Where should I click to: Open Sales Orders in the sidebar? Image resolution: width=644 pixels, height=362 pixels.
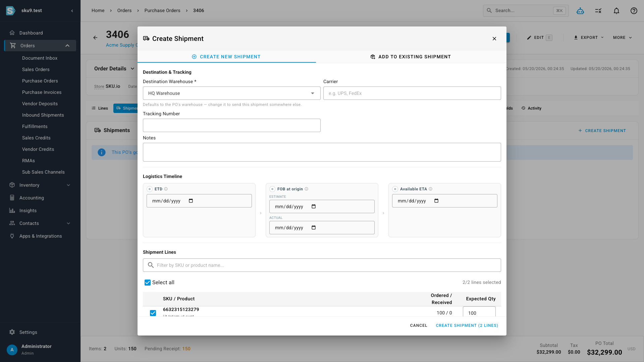pyautogui.click(x=36, y=69)
